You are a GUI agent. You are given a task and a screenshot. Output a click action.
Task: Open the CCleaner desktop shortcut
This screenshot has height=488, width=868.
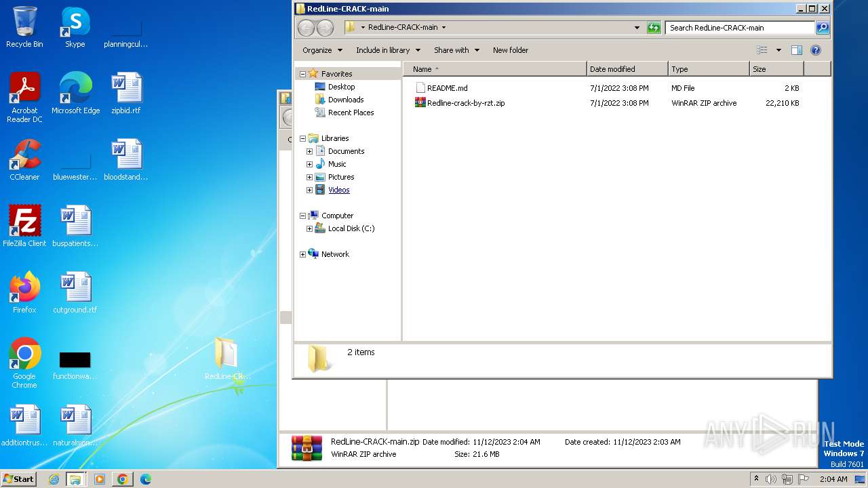(24, 160)
